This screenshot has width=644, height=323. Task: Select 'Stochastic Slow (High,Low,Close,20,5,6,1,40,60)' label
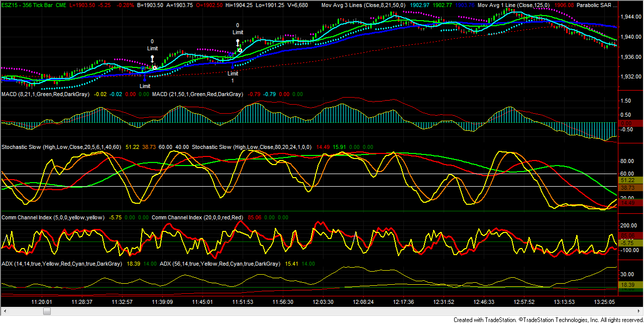click(x=62, y=147)
